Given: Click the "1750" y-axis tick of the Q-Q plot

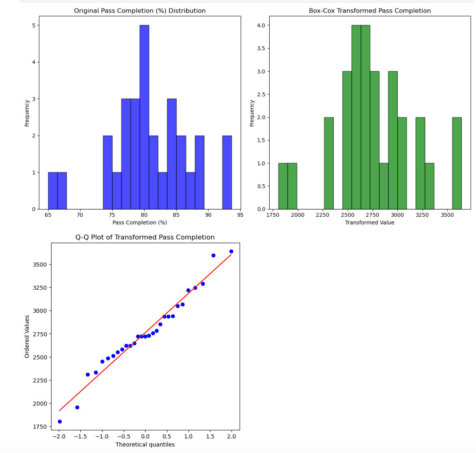Looking at the screenshot, I should click(40, 427).
